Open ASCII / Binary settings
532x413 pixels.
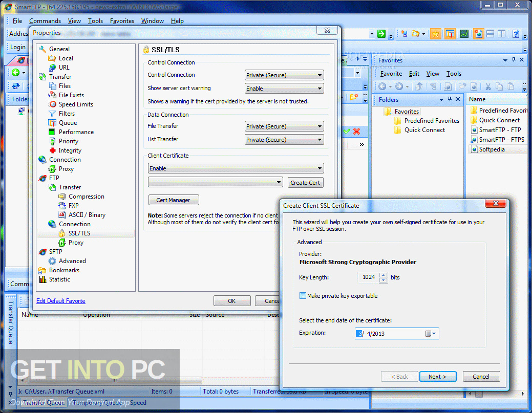pyautogui.click(x=87, y=214)
